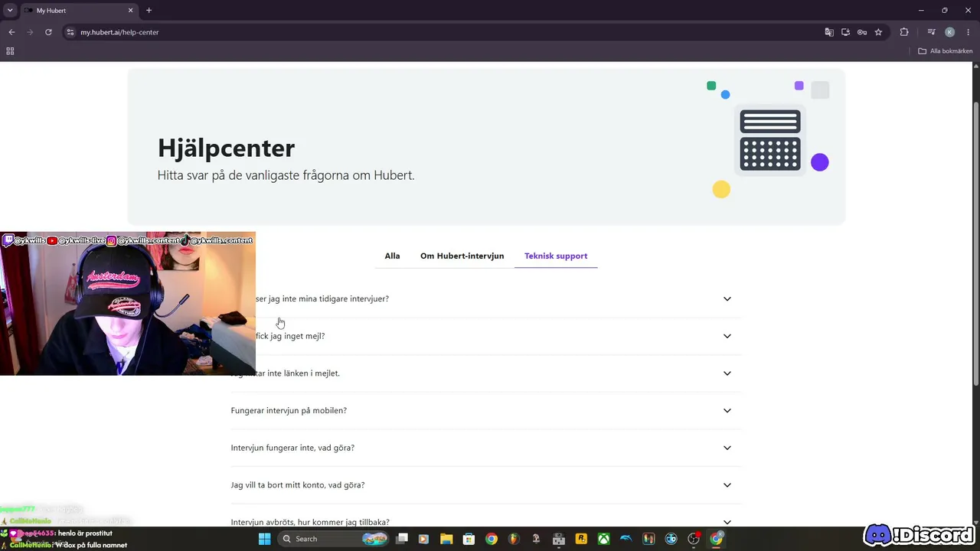Bookmark this page with the star
Viewport: 980px width, 551px height.
click(878, 32)
